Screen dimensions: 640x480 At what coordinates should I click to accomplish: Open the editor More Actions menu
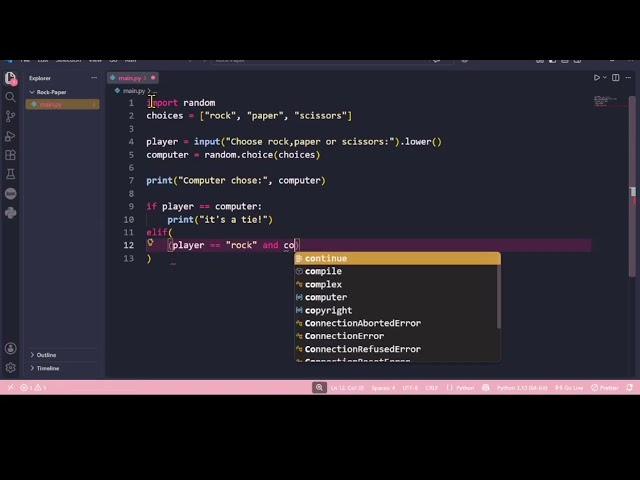628,78
